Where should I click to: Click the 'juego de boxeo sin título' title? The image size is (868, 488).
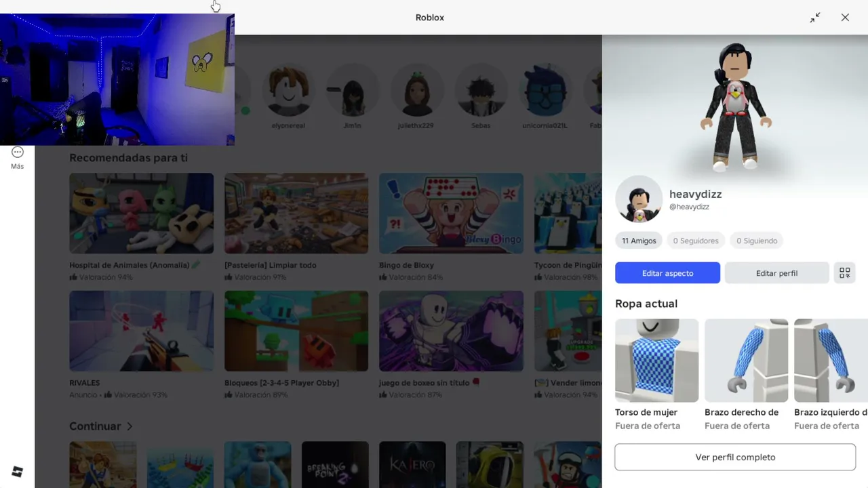pos(429,383)
